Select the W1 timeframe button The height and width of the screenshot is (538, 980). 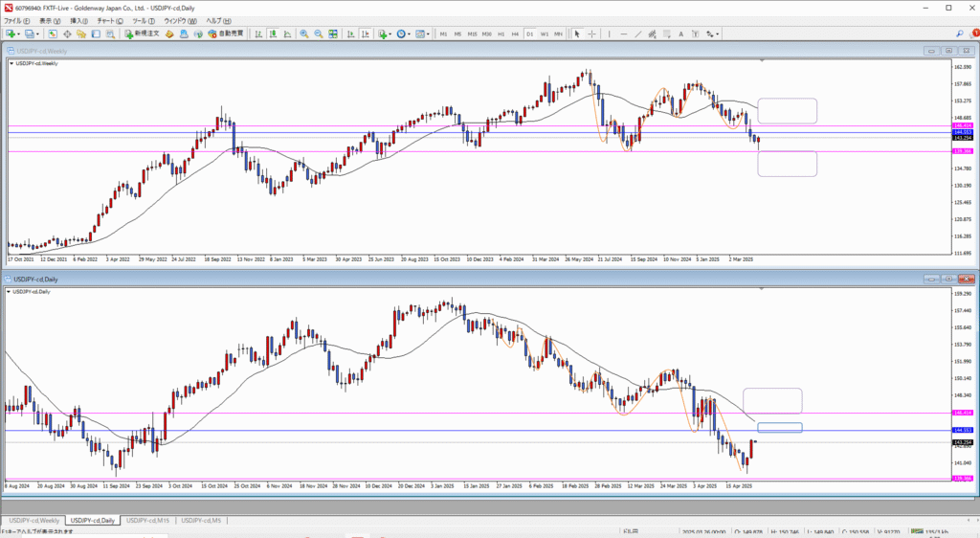point(544,34)
